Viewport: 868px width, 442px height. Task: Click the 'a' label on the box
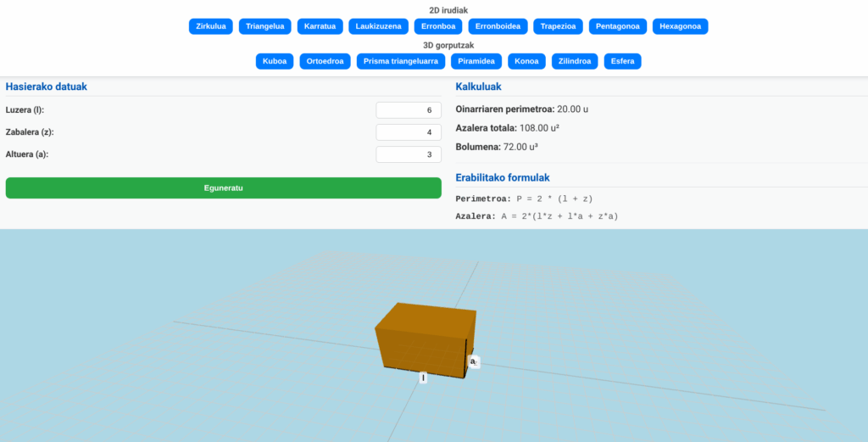[x=473, y=361]
